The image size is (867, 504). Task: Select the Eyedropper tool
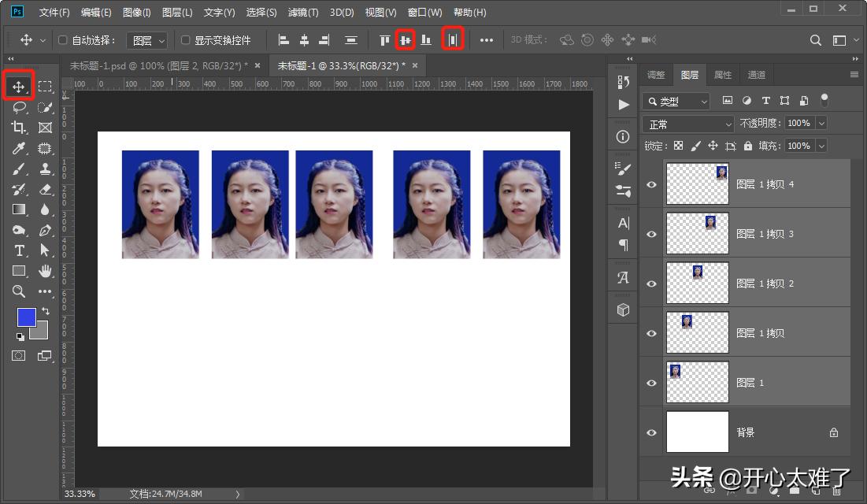[x=19, y=147]
